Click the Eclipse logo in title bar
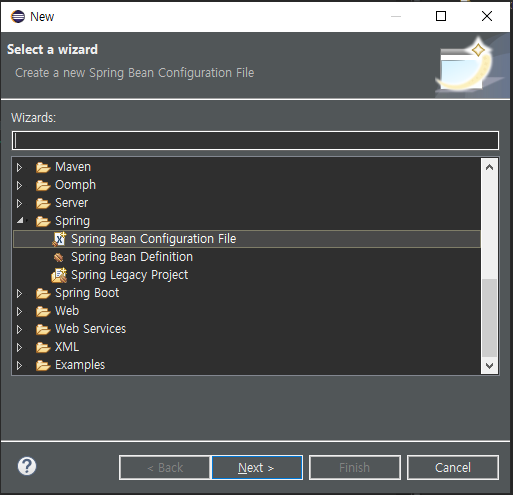The height and width of the screenshot is (495, 513). 18,16
